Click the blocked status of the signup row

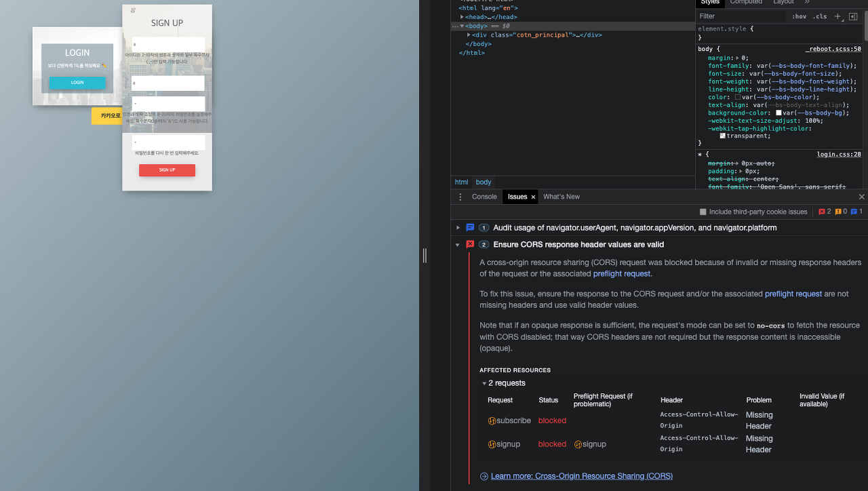click(x=552, y=444)
